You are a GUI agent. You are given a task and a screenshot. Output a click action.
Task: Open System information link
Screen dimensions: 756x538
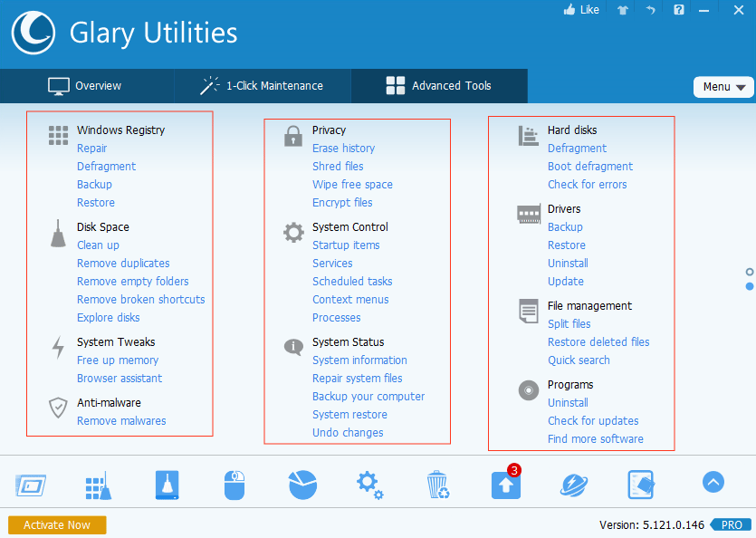pyautogui.click(x=359, y=360)
